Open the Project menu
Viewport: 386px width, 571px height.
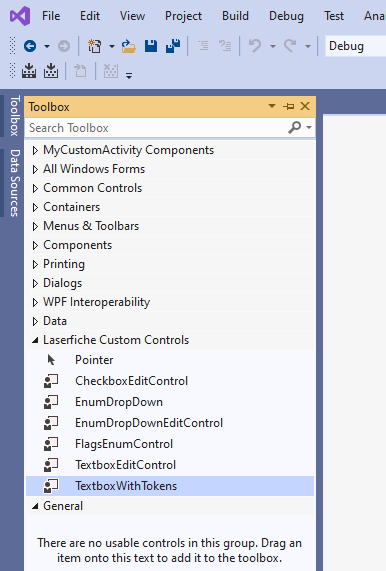click(x=183, y=16)
